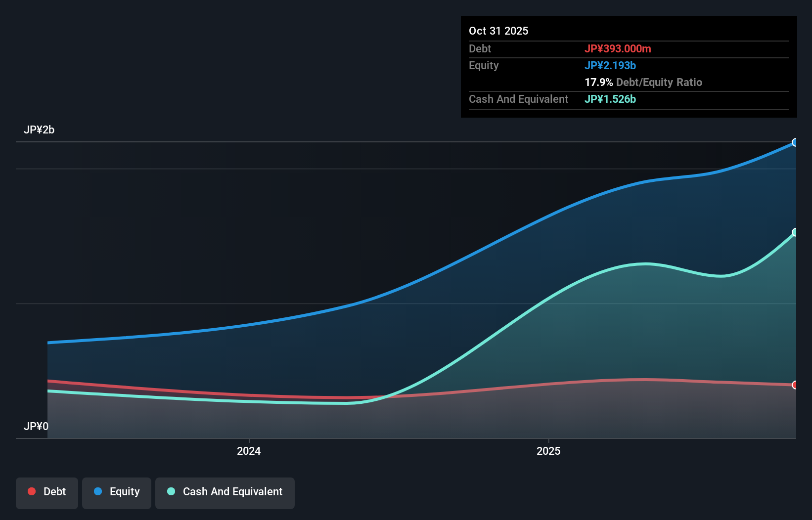Select the Cash line endpoint marker
This screenshot has width=812, height=520.
pos(795,231)
